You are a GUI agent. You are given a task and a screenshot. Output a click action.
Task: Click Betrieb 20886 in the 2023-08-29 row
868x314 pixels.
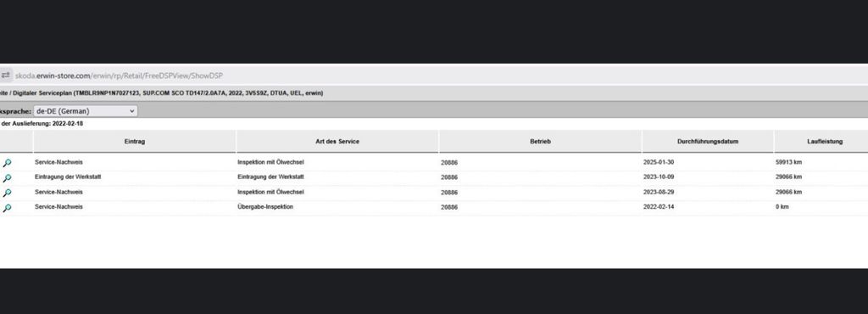449,193
